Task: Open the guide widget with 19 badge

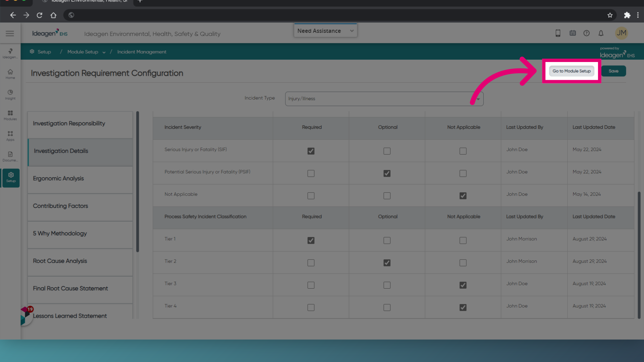Action: (26, 315)
